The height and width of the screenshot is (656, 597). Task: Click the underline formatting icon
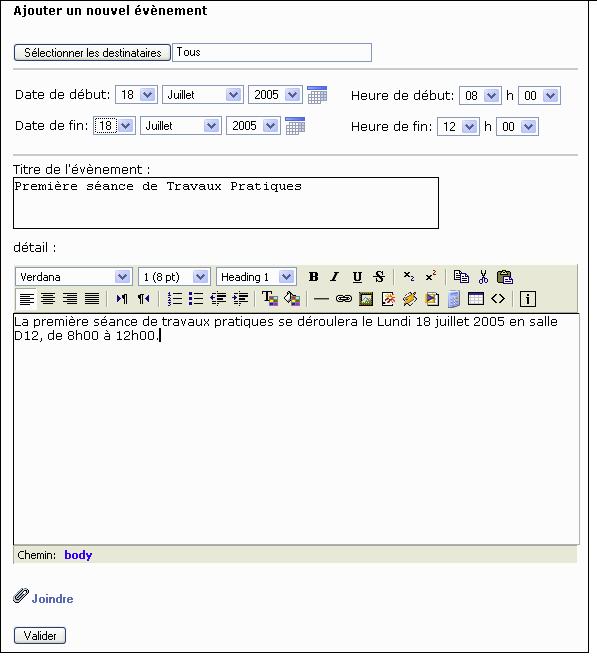coord(357,277)
